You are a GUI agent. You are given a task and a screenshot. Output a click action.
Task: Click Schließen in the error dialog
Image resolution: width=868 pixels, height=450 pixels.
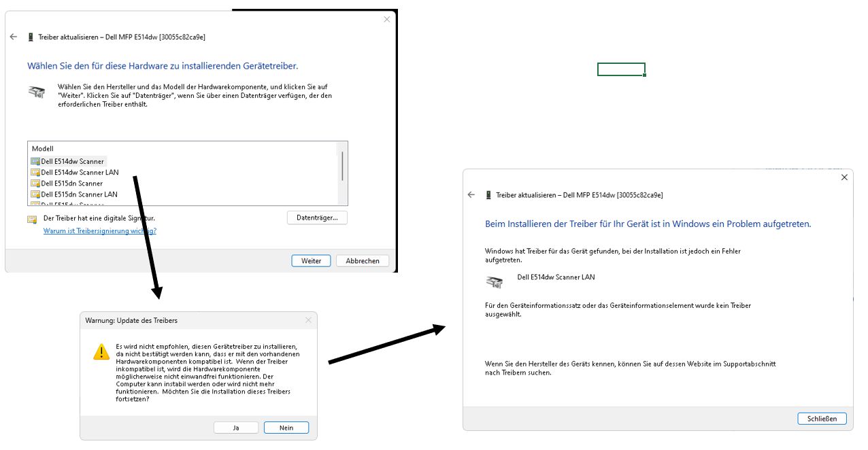click(x=822, y=419)
